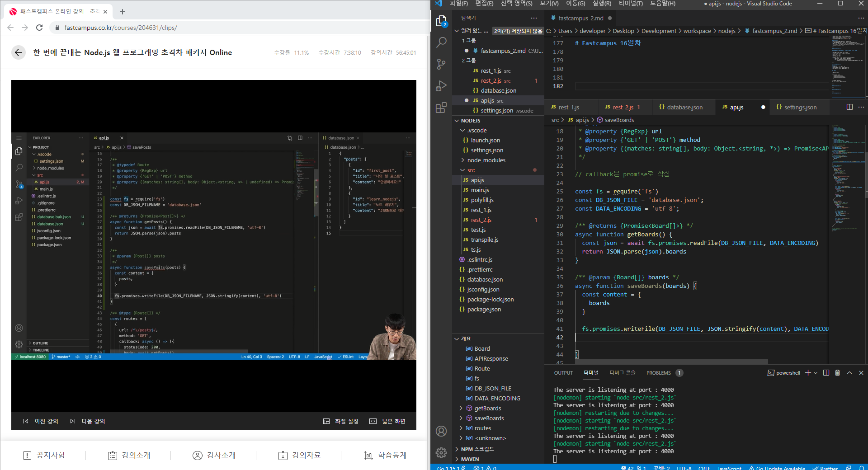Screen dimensions: 868x470
Task: Expand saveBoards in the outline
Action: [x=461, y=418]
